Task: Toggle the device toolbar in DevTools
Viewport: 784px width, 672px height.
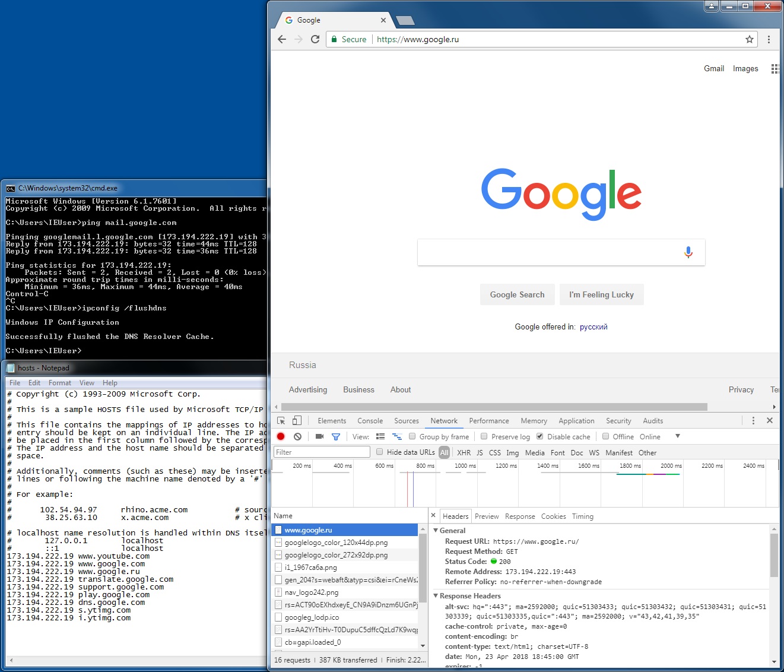Action: click(297, 420)
